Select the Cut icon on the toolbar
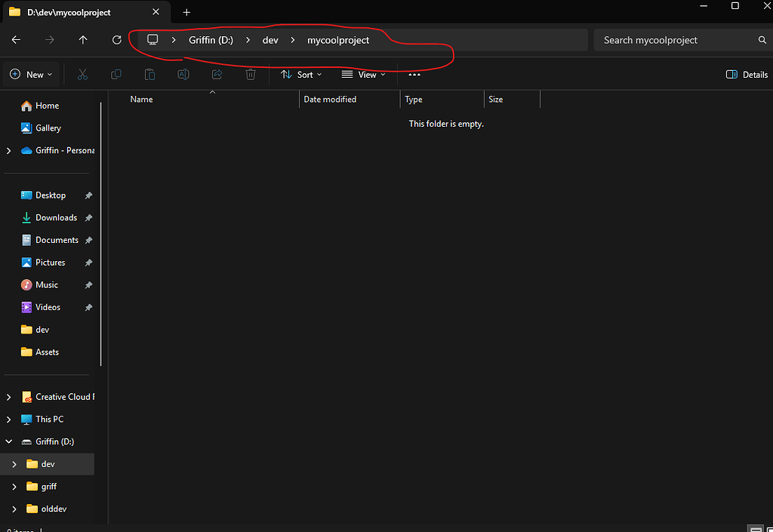 click(82, 74)
